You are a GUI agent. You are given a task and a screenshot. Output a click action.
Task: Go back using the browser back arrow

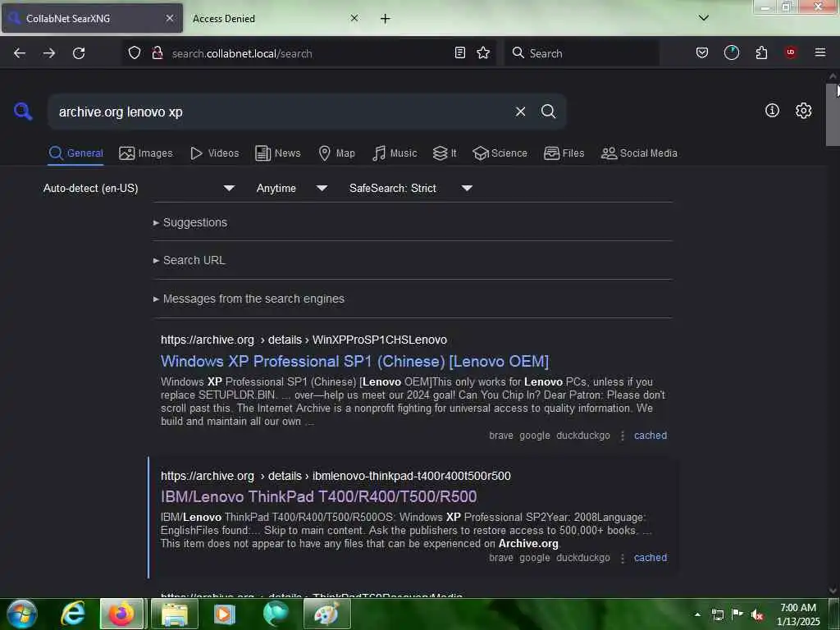pyautogui.click(x=20, y=53)
